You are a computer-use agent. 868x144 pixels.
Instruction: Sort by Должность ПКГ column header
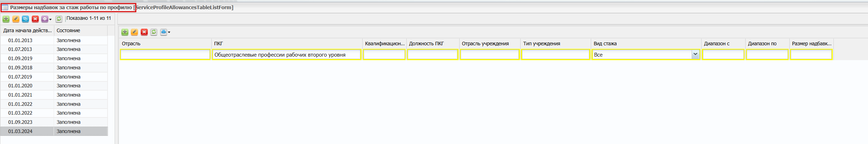tap(432, 44)
